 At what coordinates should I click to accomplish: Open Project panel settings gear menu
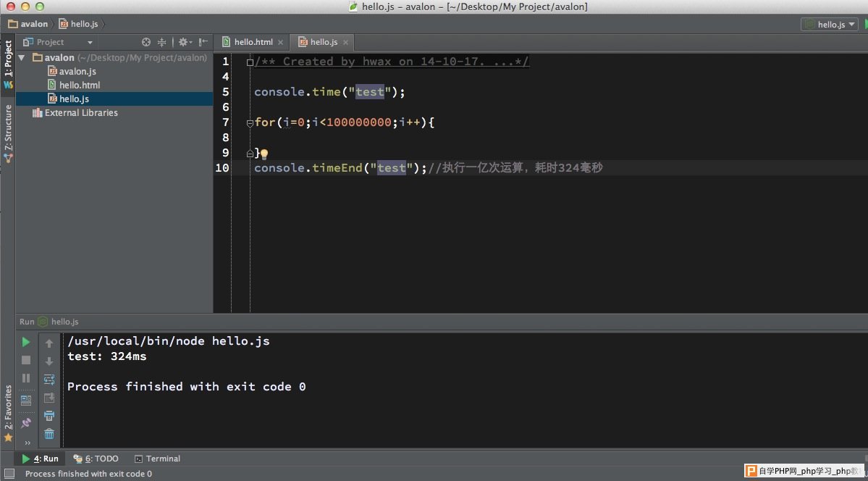point(185,42)
